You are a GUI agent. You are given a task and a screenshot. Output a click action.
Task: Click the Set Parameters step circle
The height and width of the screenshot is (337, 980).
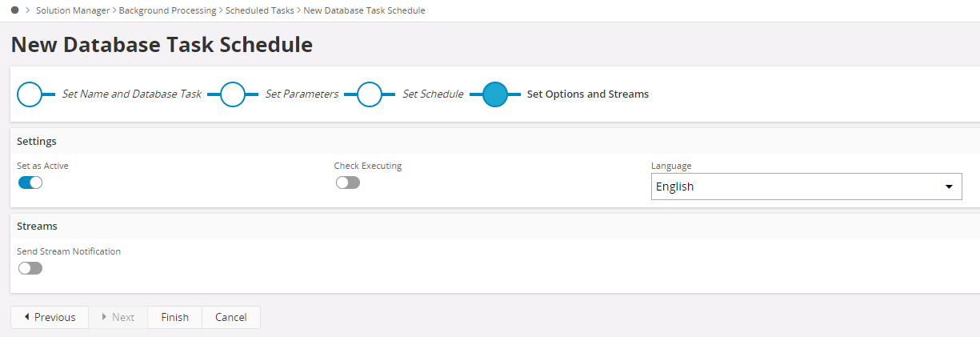tap(232, 94)
